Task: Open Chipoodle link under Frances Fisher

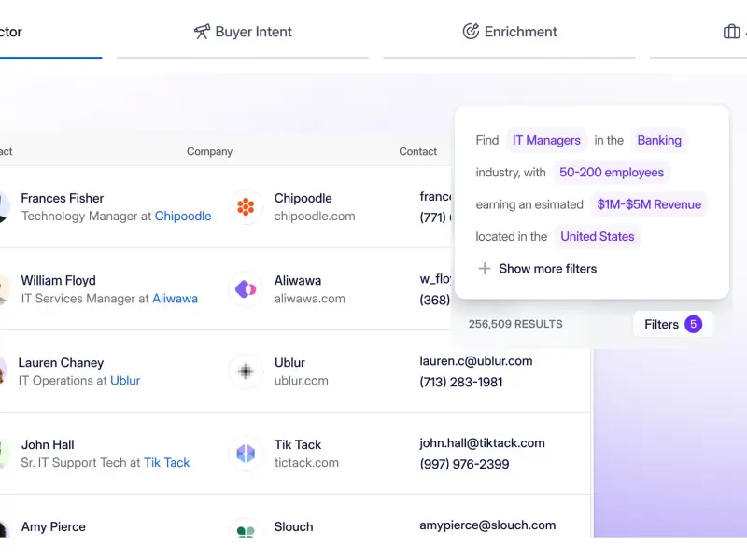Action: pos(183,216)
